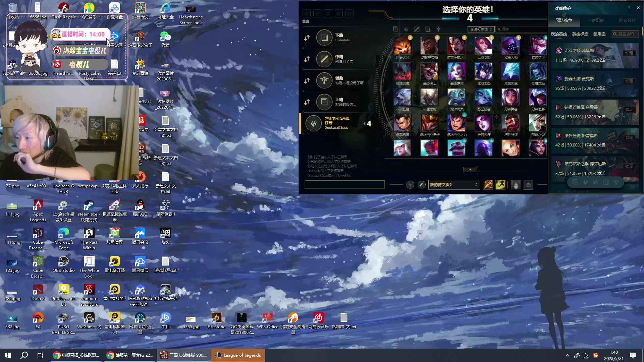Open the rune page dropdown 新的符文页2

pos(454,185)
